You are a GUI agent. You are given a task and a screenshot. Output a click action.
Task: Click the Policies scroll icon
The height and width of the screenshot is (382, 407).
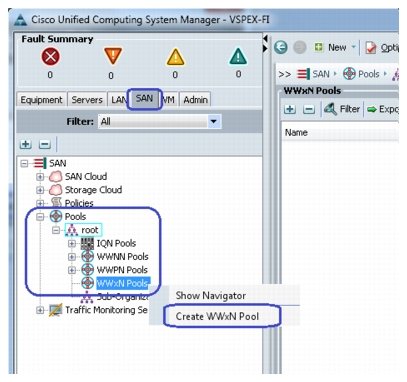56,202
